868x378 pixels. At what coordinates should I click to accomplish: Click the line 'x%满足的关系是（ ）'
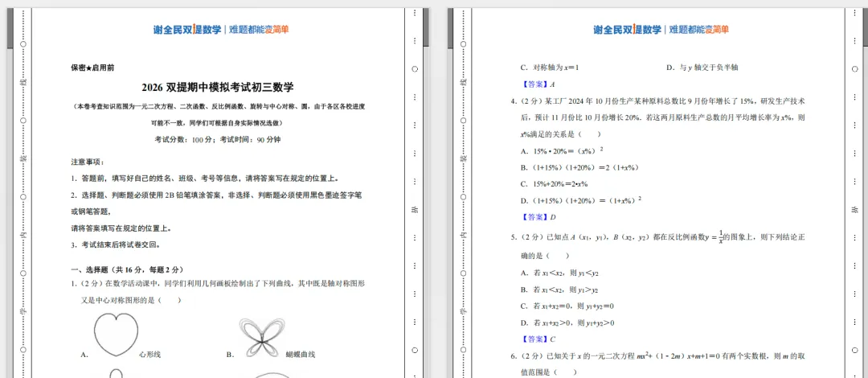pyautogui.click(x=561, y=134)
